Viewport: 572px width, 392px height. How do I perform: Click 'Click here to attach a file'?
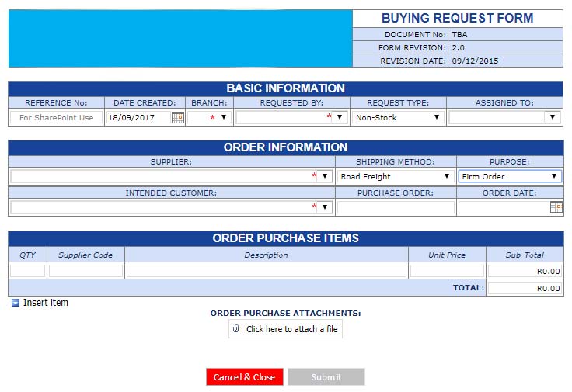point(291,329)
